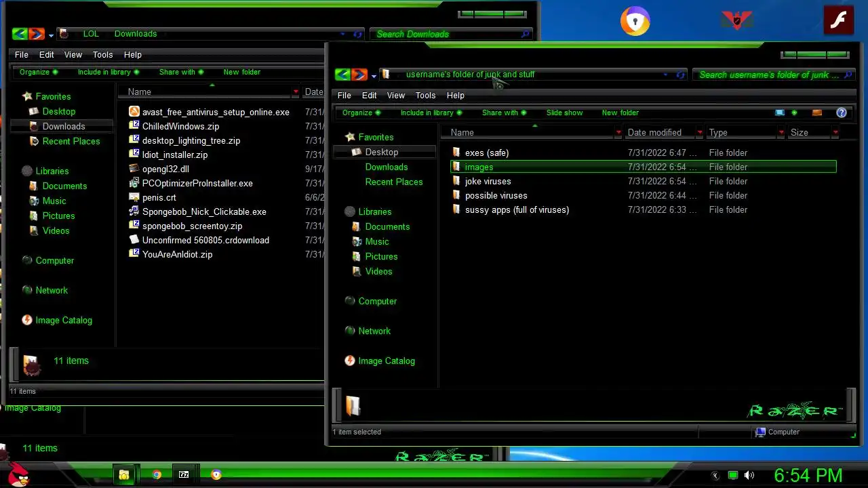The image size is (868, 488).
Task: Refresh the front window address bar
Action: 680,75
